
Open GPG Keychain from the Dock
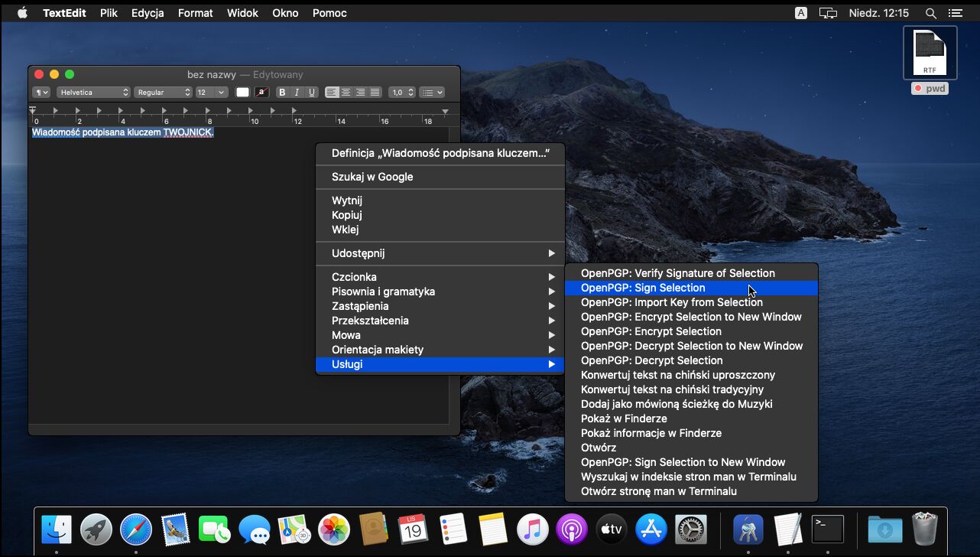click(748, 529)
